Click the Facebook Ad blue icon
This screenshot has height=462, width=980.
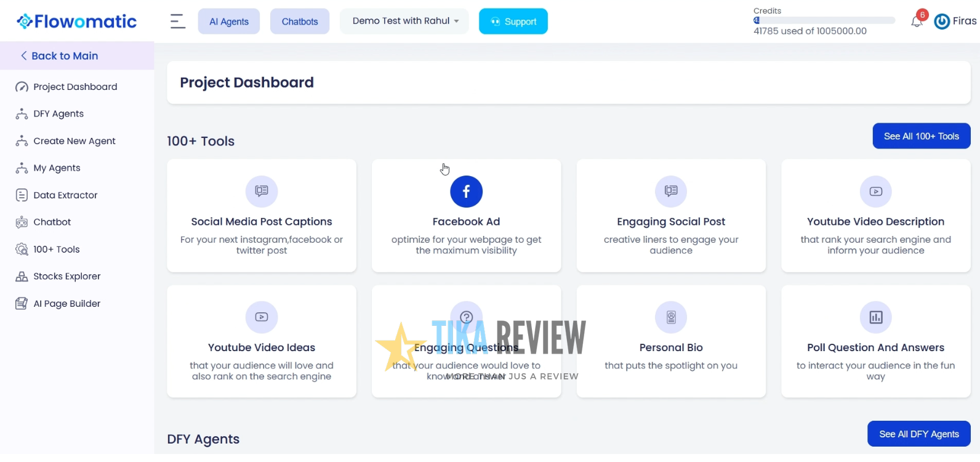(x=466, y=192)
